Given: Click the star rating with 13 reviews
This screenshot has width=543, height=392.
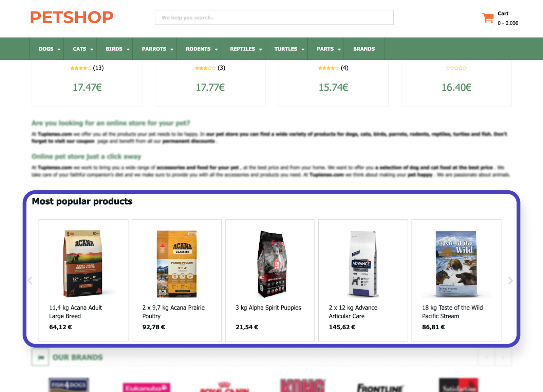Looking at the screenshot, I should pos(80,68).
